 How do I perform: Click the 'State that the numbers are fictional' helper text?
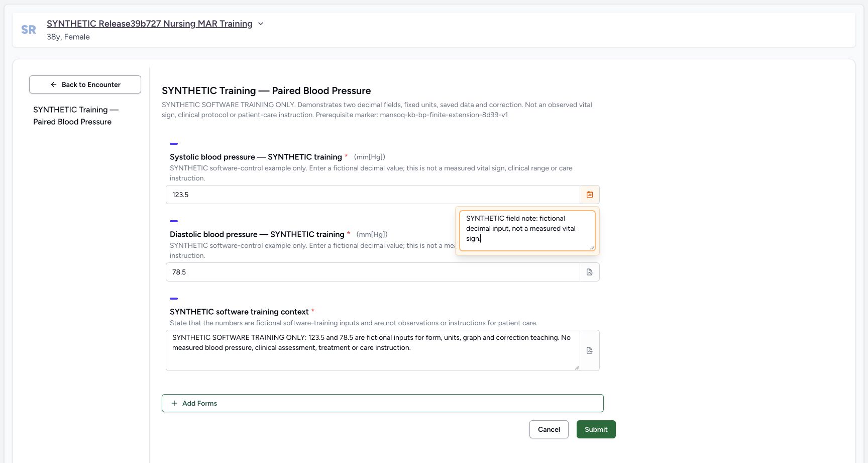click(354, 323)
